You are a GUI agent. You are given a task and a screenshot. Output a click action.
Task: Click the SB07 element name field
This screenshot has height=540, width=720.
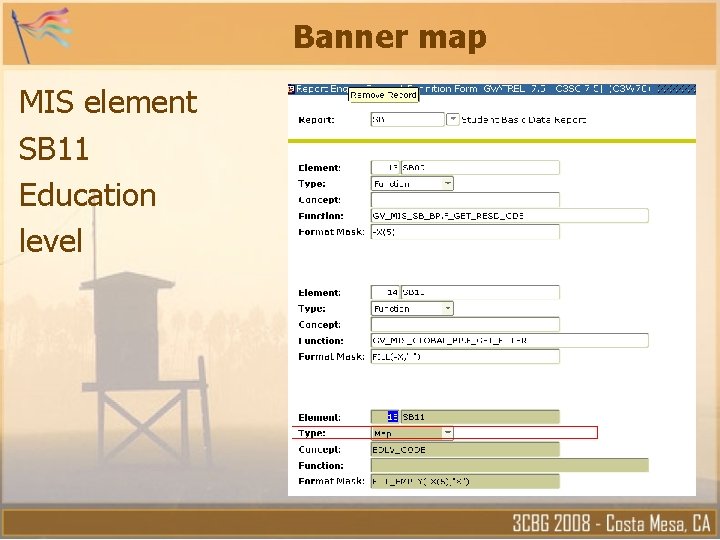pyautogui.click(x=480, y=168)
